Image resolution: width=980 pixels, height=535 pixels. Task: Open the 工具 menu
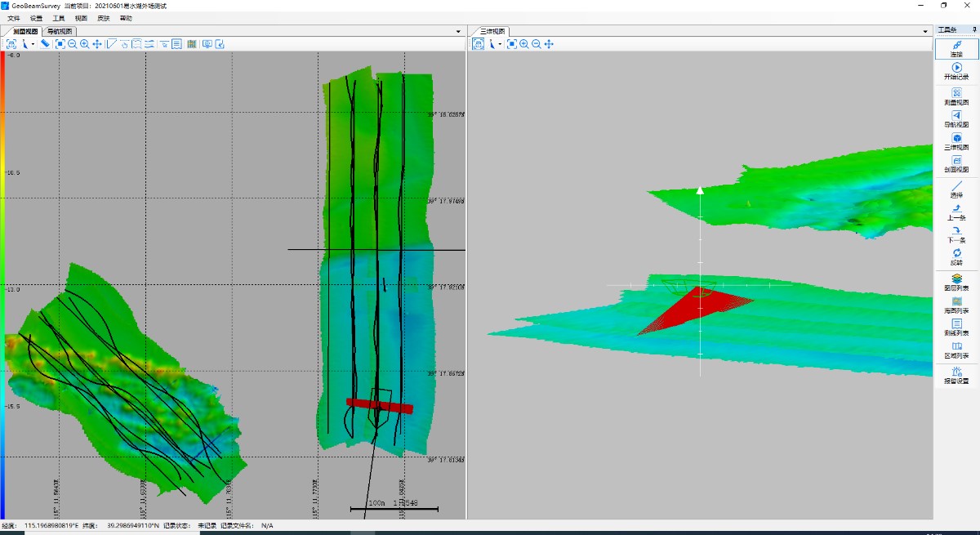click(59, 18)
